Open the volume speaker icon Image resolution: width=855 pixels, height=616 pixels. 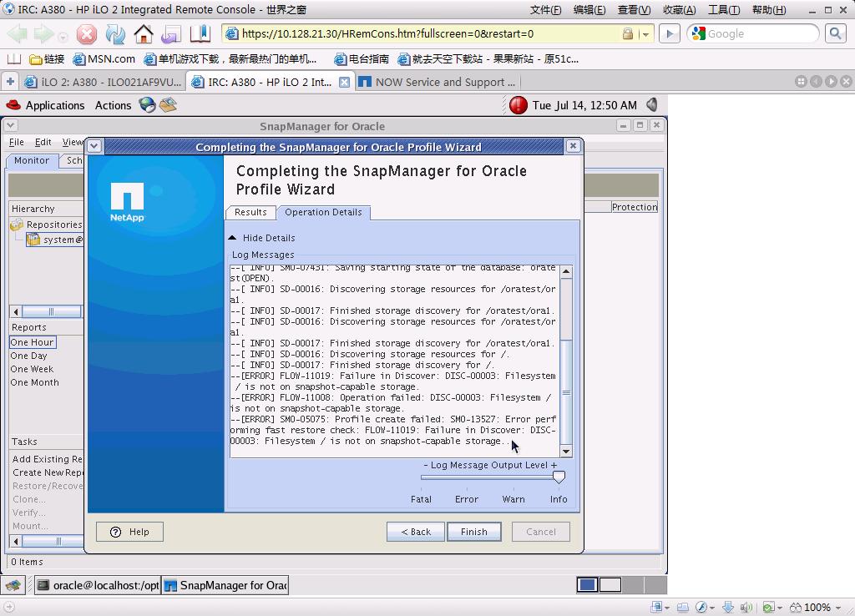[652, 105]
